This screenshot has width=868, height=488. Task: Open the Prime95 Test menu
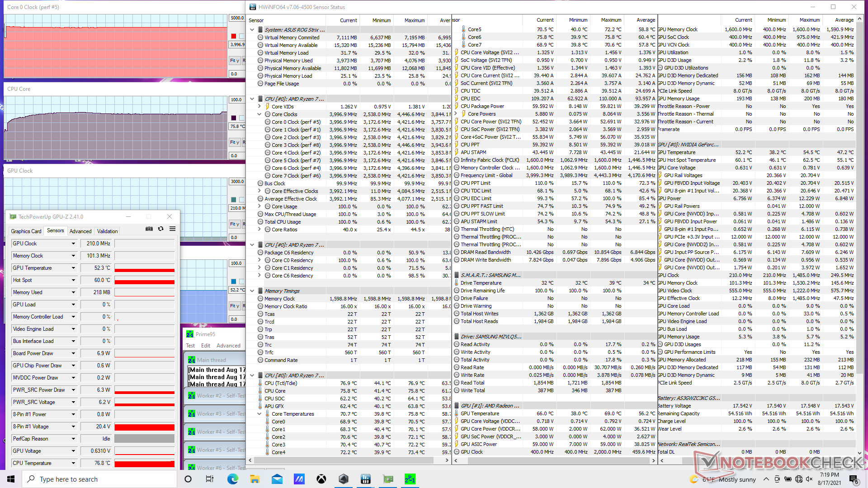(x=190, y=346)
